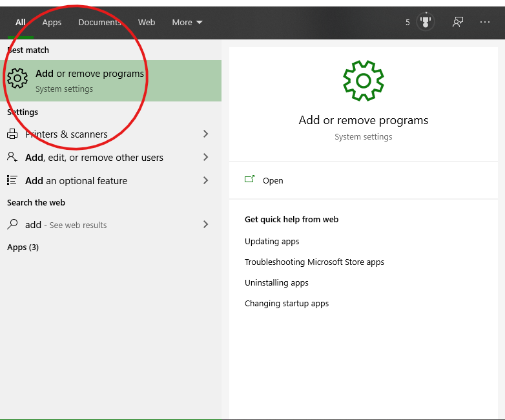Open the rewards trophy icon
This screenshot has height=420, width=505.
426,22
